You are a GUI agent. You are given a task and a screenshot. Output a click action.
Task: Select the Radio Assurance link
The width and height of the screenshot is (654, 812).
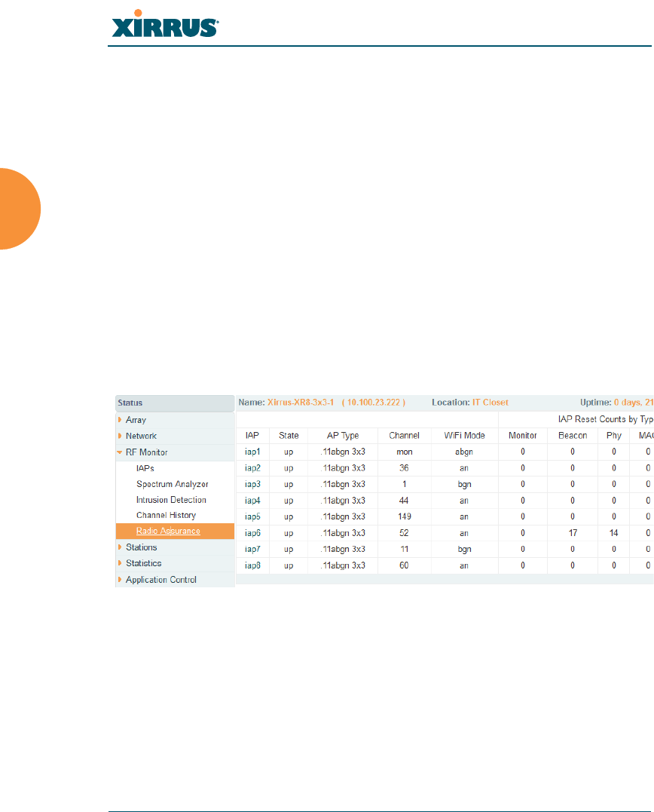click(168, 531)
